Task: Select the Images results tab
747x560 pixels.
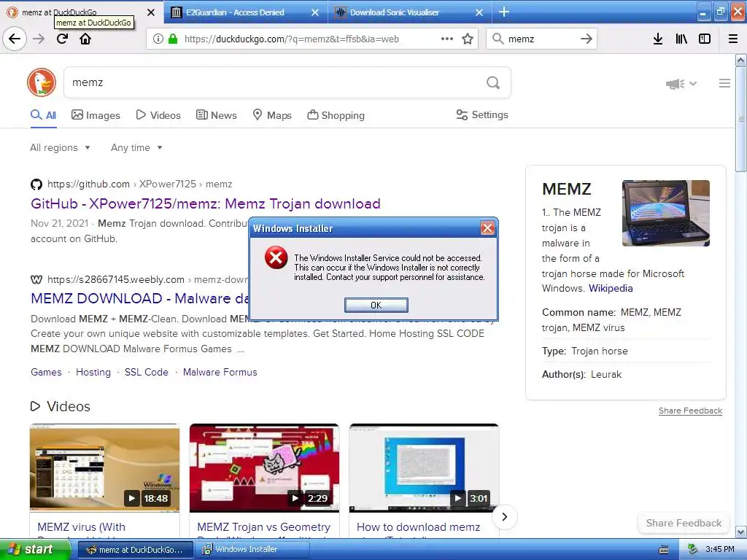Action: [96, 115]
